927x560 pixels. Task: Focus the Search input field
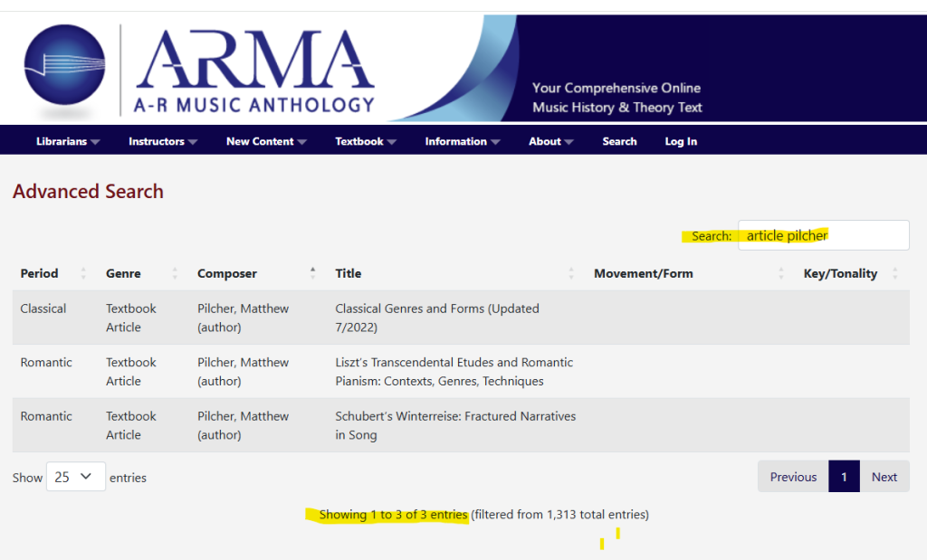pyautogui.click(x=823, y=235)
